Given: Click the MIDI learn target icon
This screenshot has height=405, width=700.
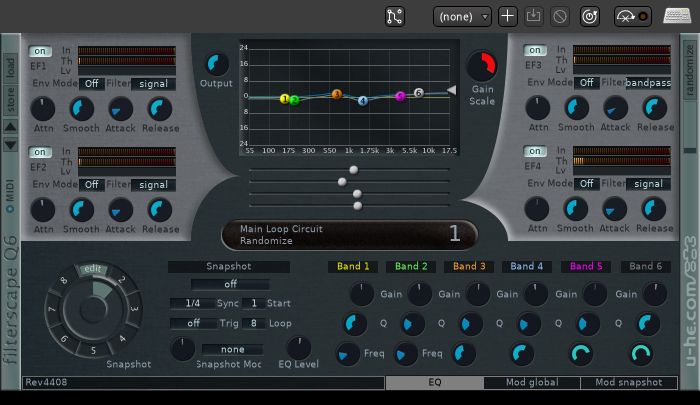Looking at the screenshot, I should click(590, 16).
